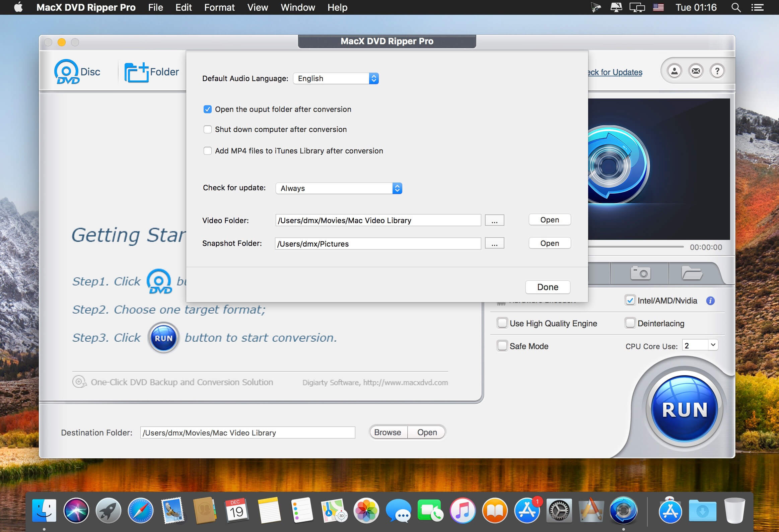This screenshot has width=779, height=532.
Task: Click the user account icon
Action: pyautogui.click(x=674, y=72)
